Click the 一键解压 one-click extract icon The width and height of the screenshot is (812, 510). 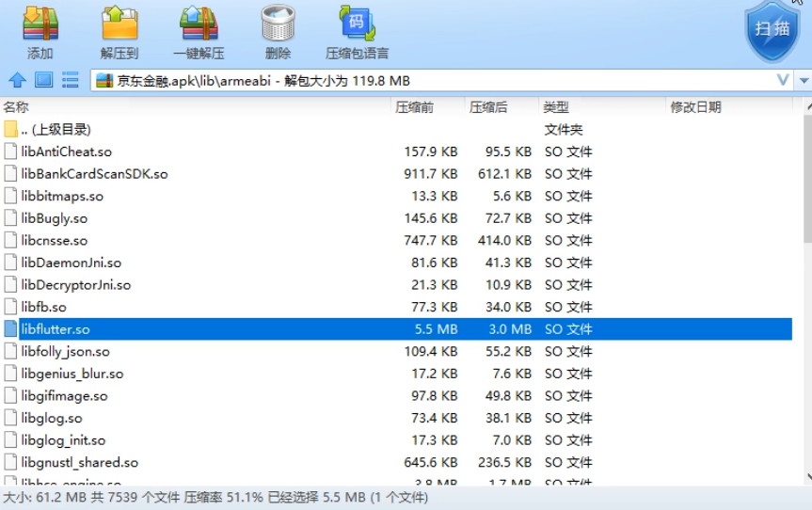199,23
